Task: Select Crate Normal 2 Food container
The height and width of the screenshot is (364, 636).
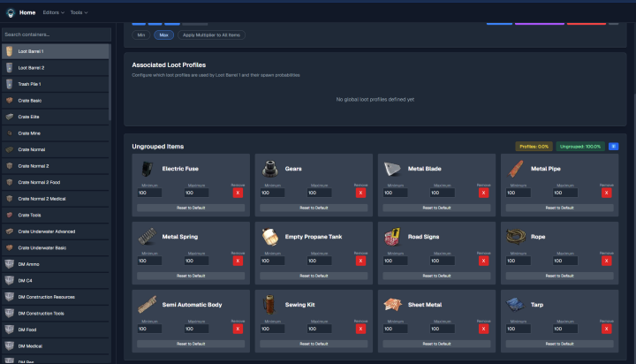Action: tap(55, 182)
